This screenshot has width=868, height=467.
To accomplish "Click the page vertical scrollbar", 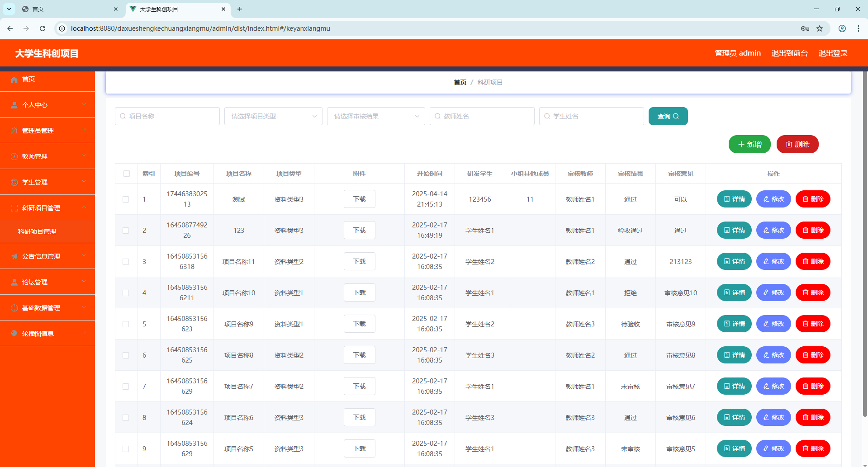I will click(865, 244).
